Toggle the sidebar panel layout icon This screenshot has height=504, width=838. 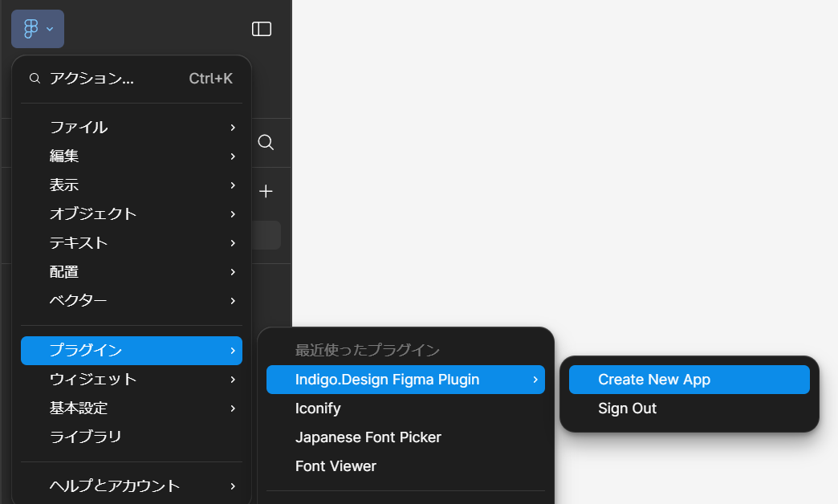pos(262,29)
